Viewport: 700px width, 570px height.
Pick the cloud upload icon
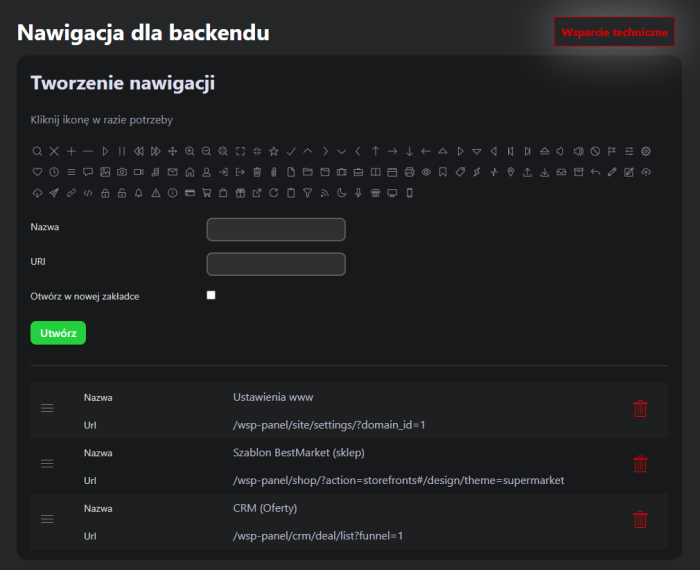click(x=646, y=172)
